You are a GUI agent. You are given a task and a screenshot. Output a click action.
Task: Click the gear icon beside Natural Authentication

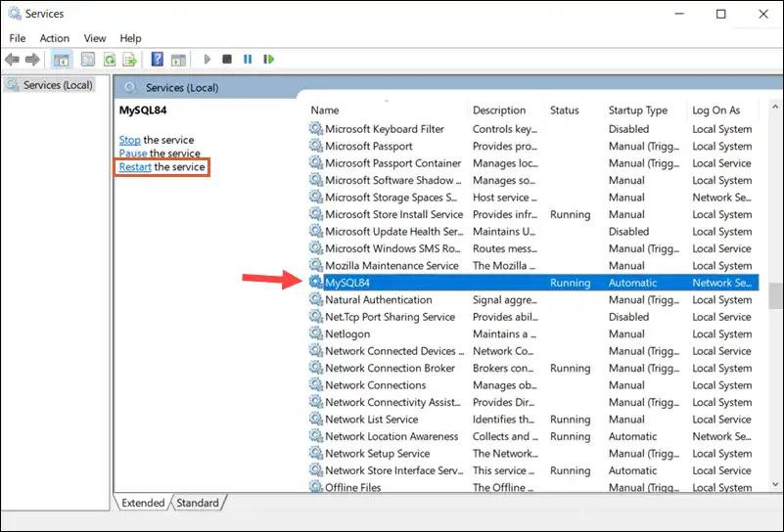[315, 299]
